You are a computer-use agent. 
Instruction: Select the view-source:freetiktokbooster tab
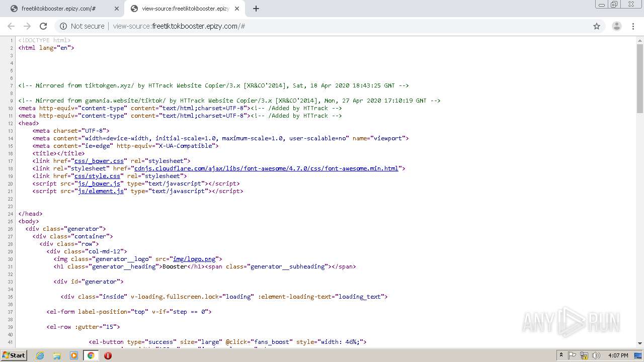(184, 9)
